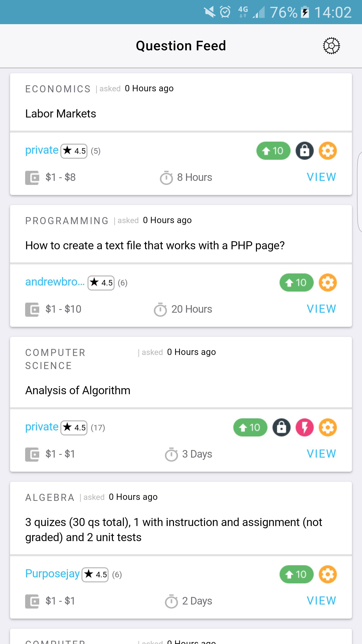This screenshot has height=644, width=362.
Task: Select the PROGRAMMING category label
Action: [x=66, y=220]
